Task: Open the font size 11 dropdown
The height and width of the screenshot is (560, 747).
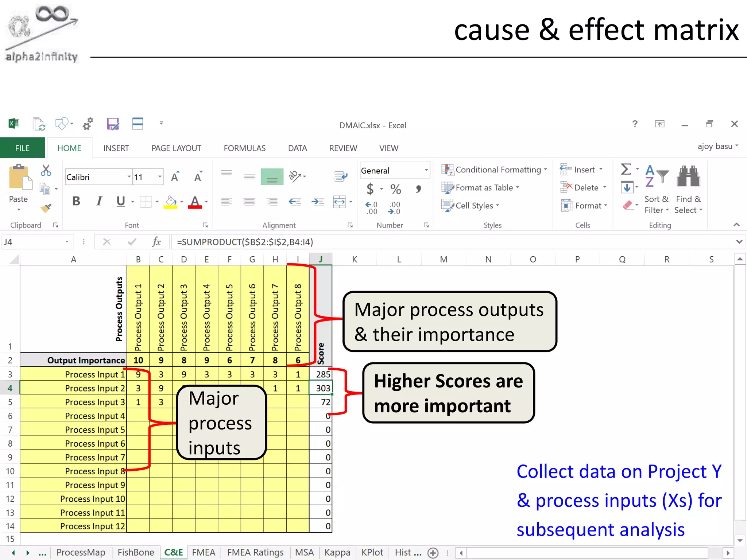Action: click(x=160, y=177)
